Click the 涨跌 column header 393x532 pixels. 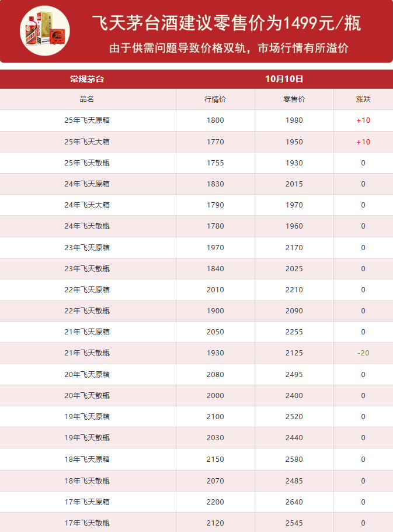363,99
